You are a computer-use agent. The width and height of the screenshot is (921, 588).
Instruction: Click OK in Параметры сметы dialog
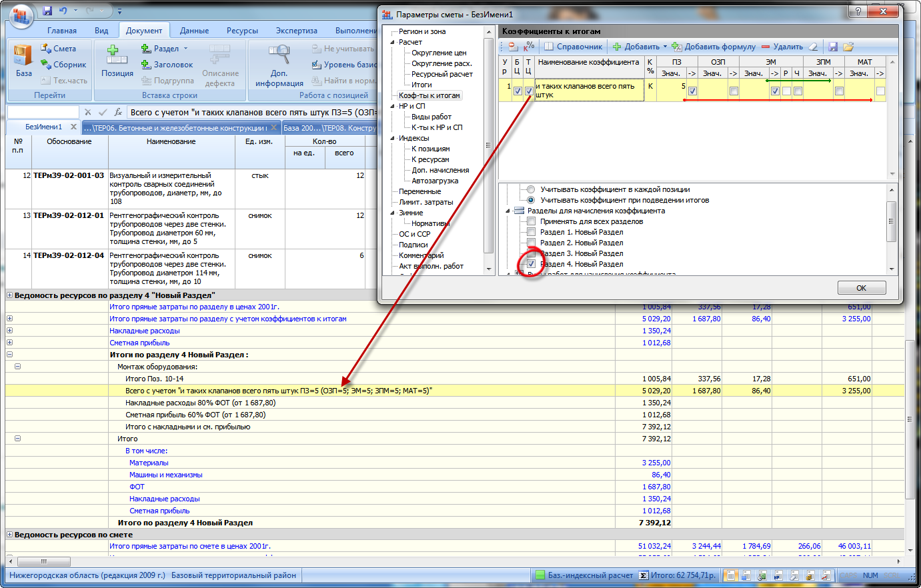click(862, 288)
